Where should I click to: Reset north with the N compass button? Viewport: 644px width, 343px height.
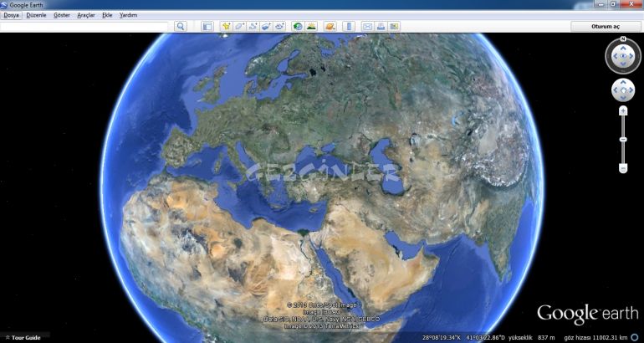pyautogui.click(x=623, y=39)
